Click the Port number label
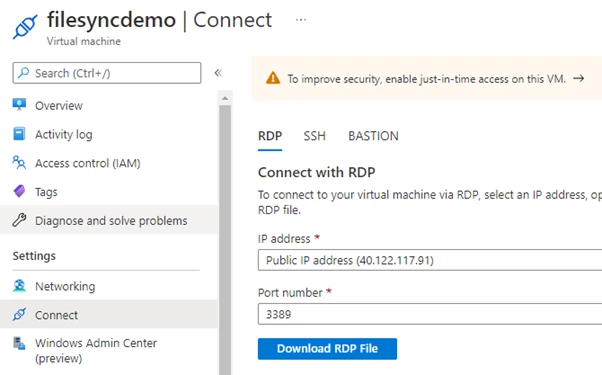Image resolution: width=602 pixels, height=375 pixels. [290, 292]
